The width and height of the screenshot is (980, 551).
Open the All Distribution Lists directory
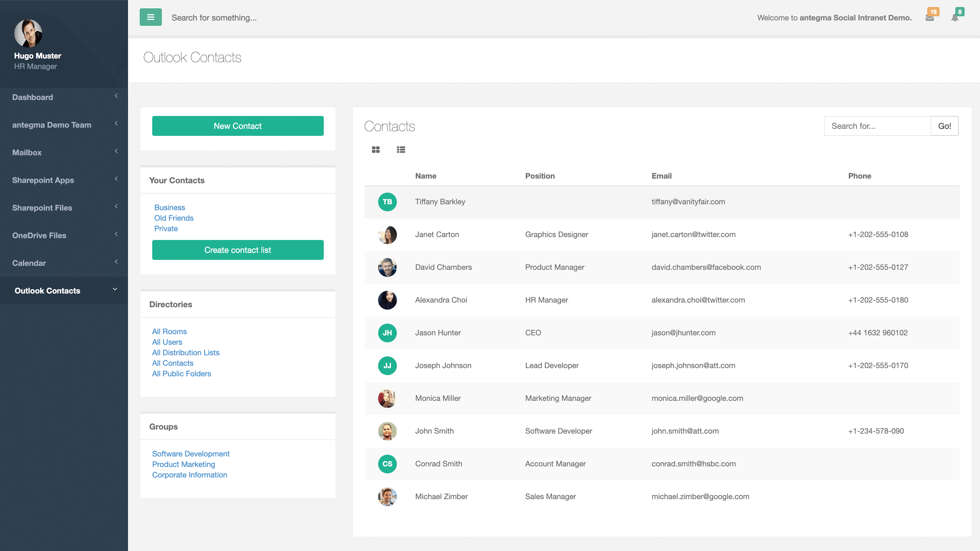[186, 352]
